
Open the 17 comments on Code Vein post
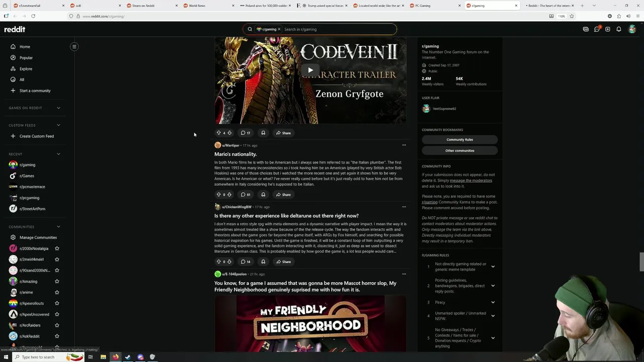[246, 133]
